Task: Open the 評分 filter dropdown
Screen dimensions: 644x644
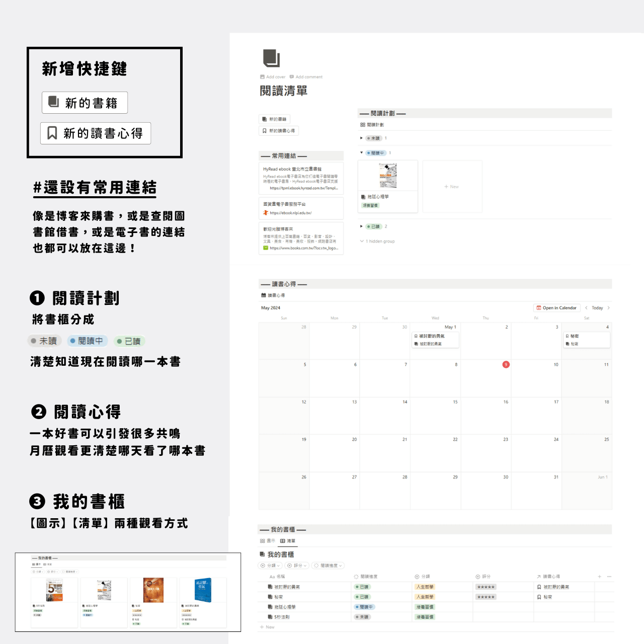Action: tap(297, 566)
